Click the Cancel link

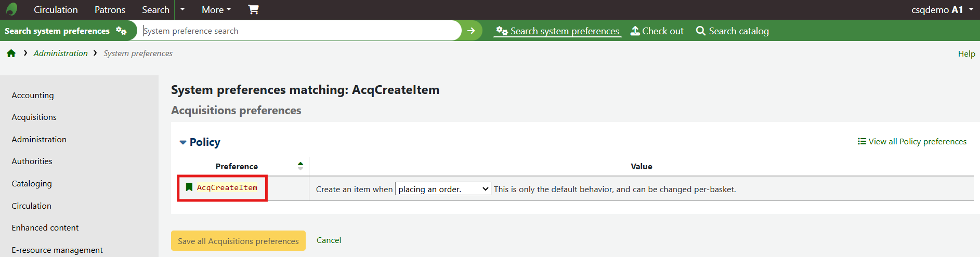pos(329,240)
